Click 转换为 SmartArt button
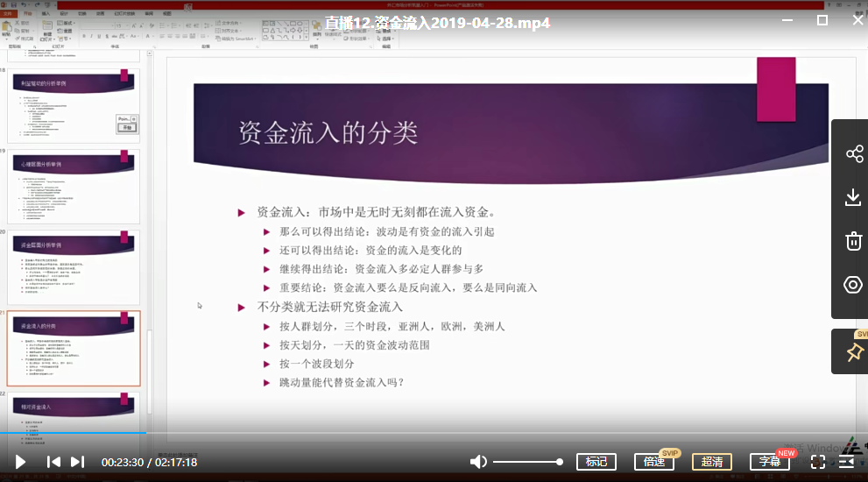Viewport: 868px width, 482px height. click(x=237, y=39)
